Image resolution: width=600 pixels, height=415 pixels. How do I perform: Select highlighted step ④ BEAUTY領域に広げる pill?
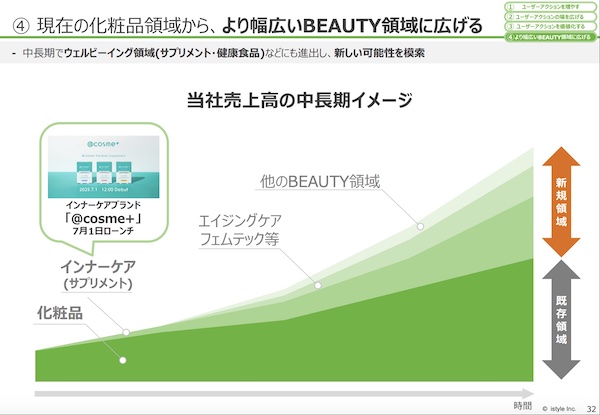coord(549,37)
